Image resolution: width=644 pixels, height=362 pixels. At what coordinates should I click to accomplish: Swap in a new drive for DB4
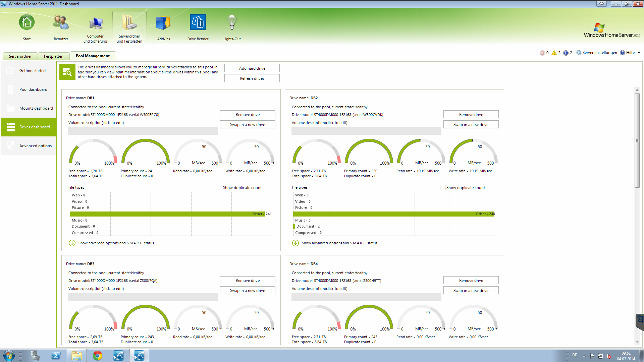(471, 290)
